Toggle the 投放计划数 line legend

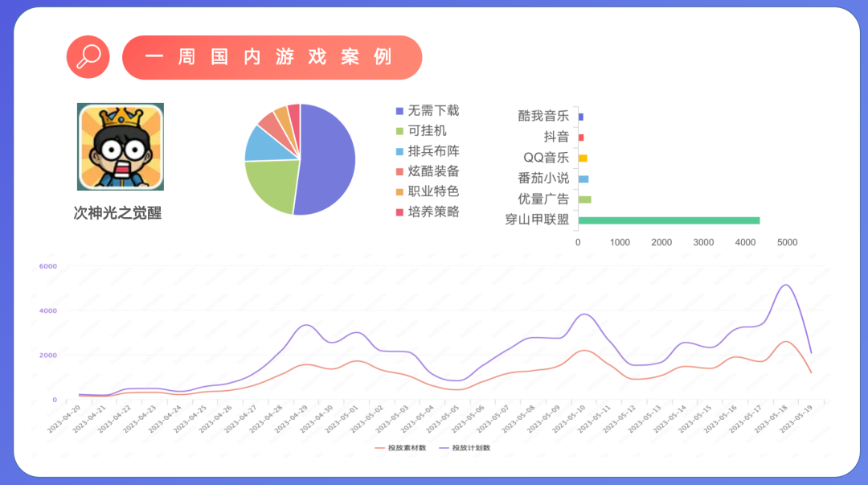[x=465, y=448]
